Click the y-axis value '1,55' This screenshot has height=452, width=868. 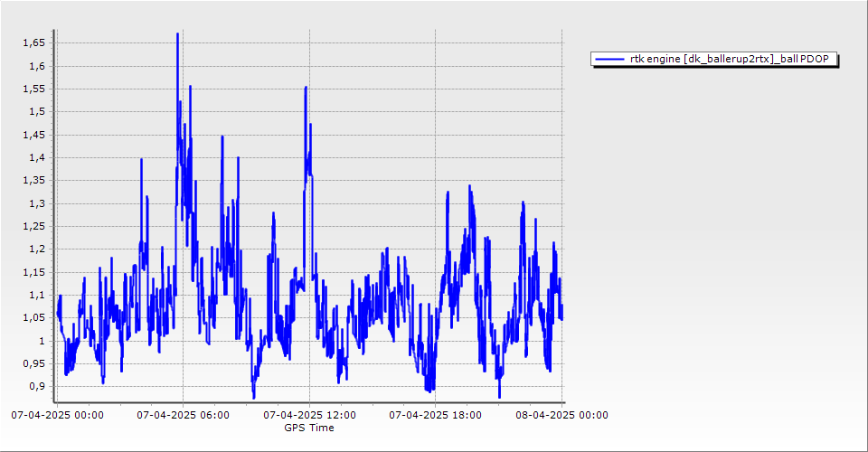pyautogui.click(x=33, y=89)
